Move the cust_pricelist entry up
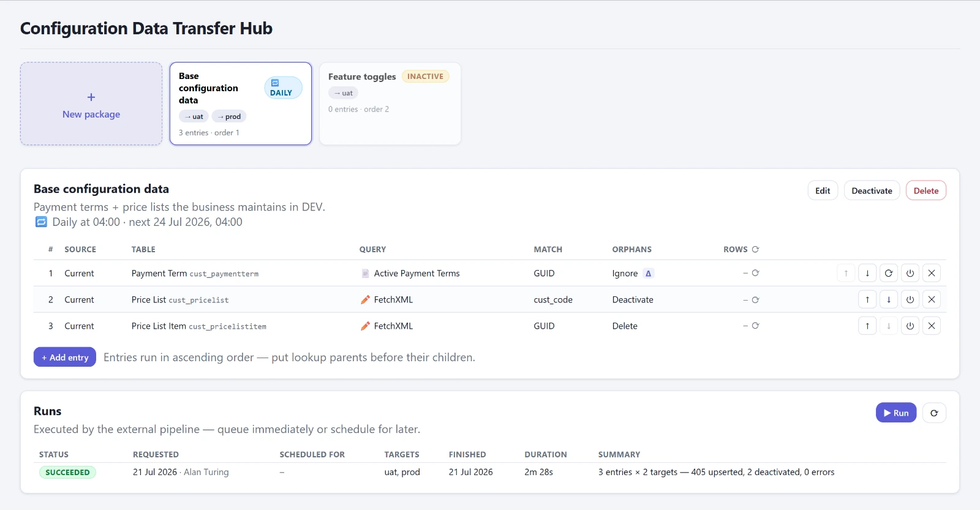This screenshot has width=980, height=510. [867, 300]
